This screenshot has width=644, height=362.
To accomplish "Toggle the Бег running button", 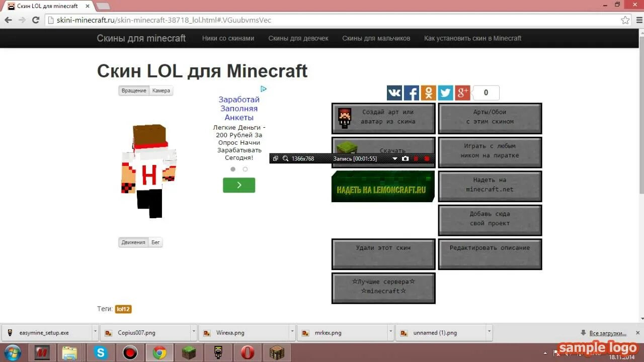I will click(155, 242).
